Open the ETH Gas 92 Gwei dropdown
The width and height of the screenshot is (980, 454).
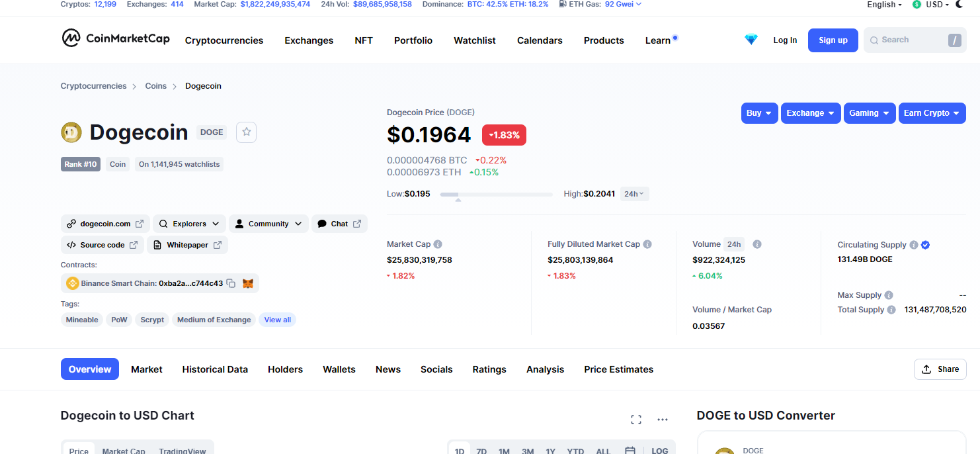pyautogui.click(x=623, y=4)
